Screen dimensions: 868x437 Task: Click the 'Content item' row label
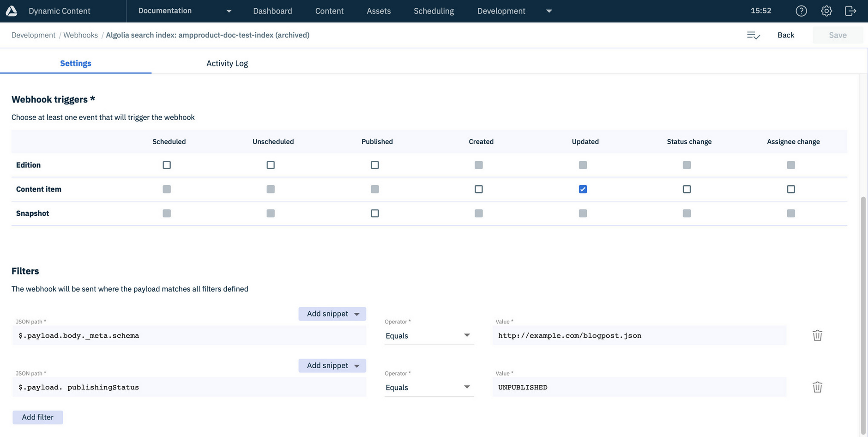[39, 189]
